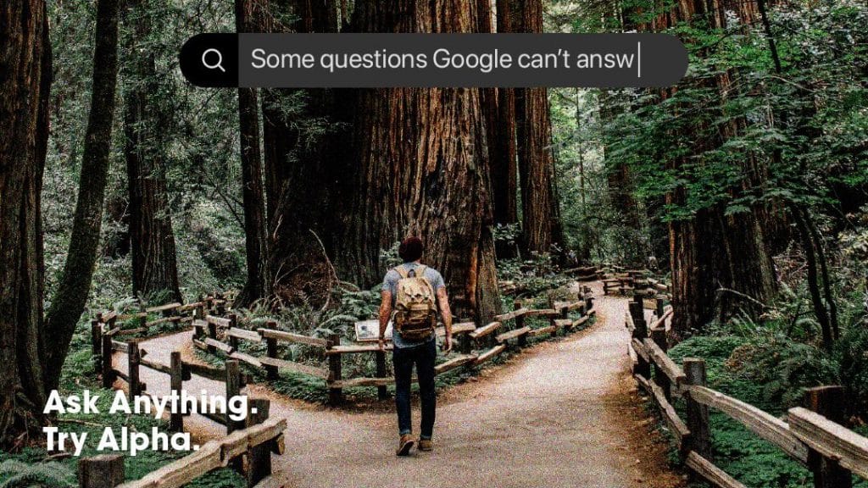Click the "Ask Anything." headline text
The image size is (868, 488).
point(151,404)
